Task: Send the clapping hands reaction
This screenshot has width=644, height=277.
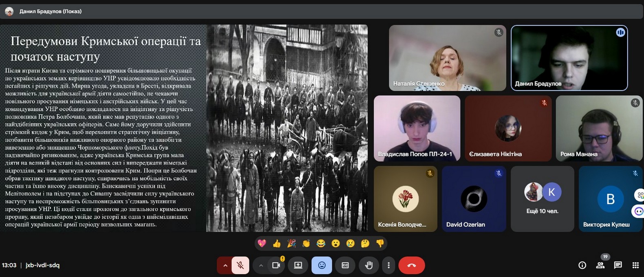Action: (x=306, y=244)
